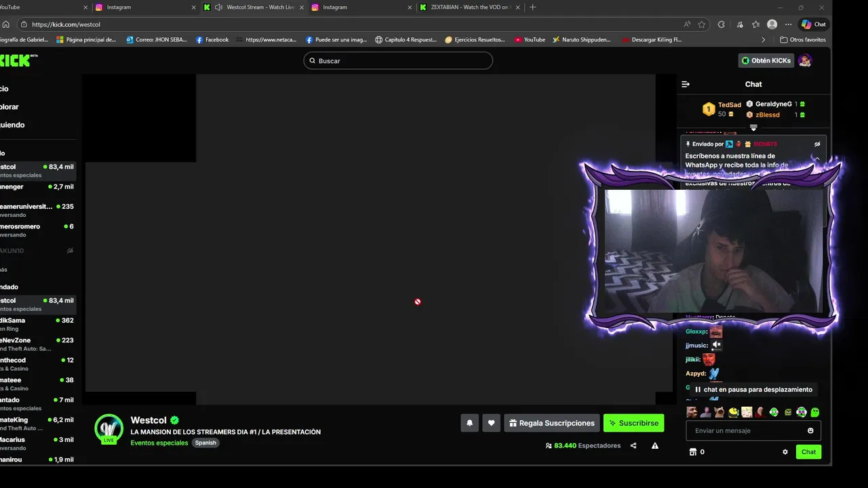Share the stream with the share icon

pos(633,446)
